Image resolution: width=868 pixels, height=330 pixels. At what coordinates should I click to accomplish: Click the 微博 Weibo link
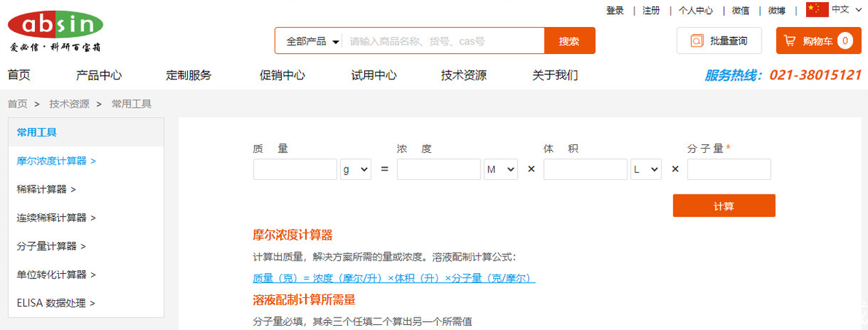[x=777, y=10]
